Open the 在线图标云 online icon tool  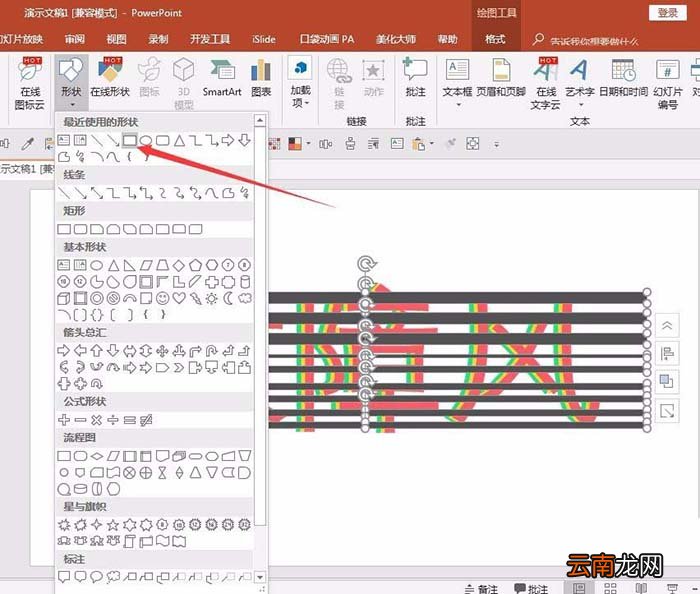point(29,83)
